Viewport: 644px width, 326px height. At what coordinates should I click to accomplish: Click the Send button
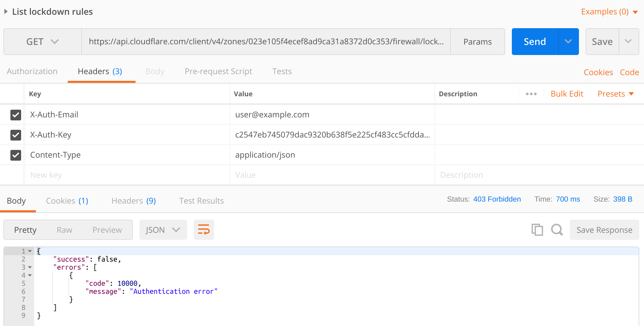(535, 42)
